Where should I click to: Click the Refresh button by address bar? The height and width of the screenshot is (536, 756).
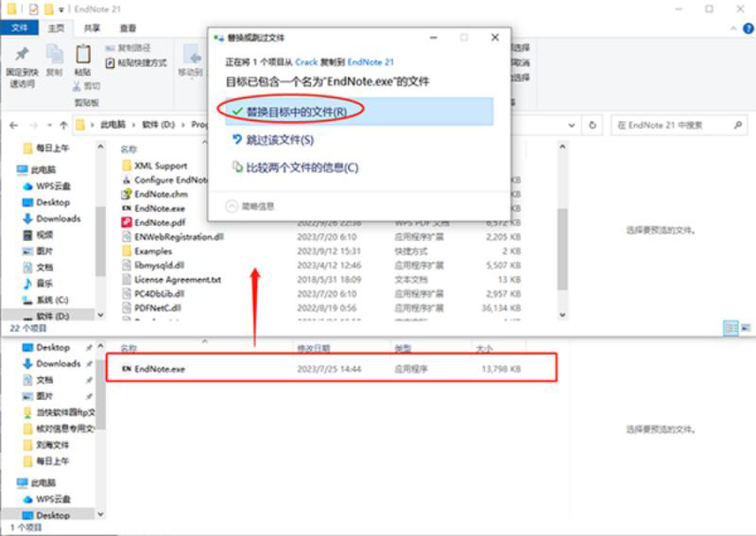pos(593,126)
